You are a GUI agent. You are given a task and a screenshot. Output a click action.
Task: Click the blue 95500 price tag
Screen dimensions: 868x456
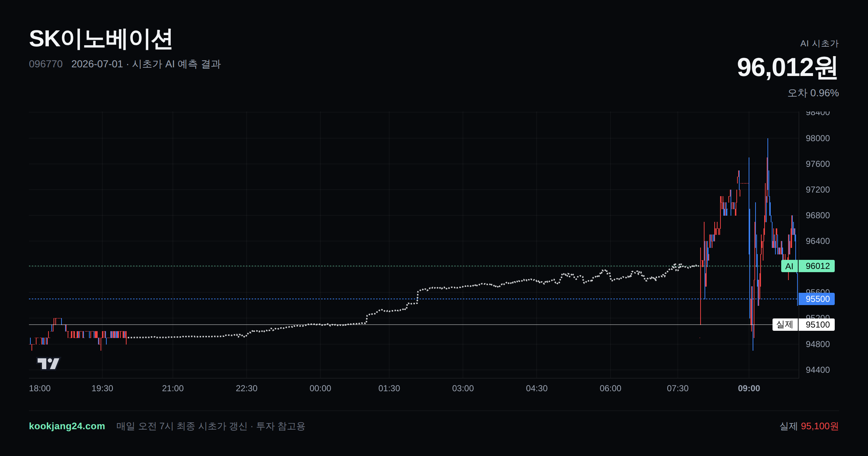click(x=816, y=299)
